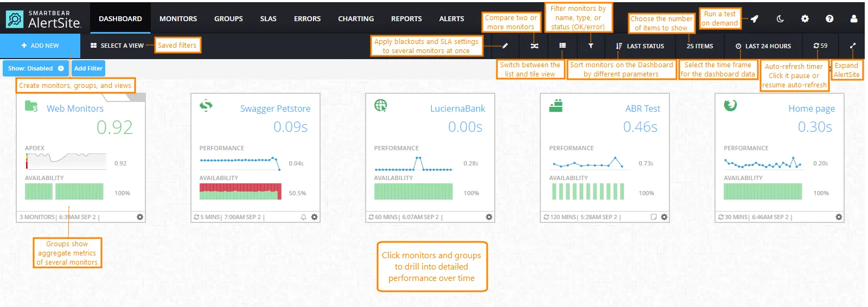The width and height of the screenshot is (868, 307).
Task: Click the Web Monitors group title
Action: tap(75, 108)
